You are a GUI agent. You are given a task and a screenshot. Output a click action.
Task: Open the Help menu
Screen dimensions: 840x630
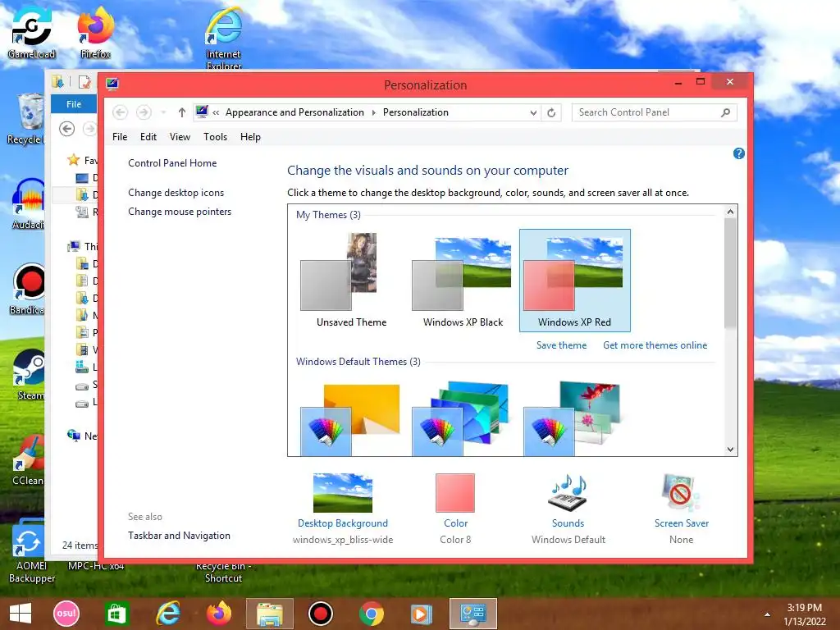pos(250,137)
